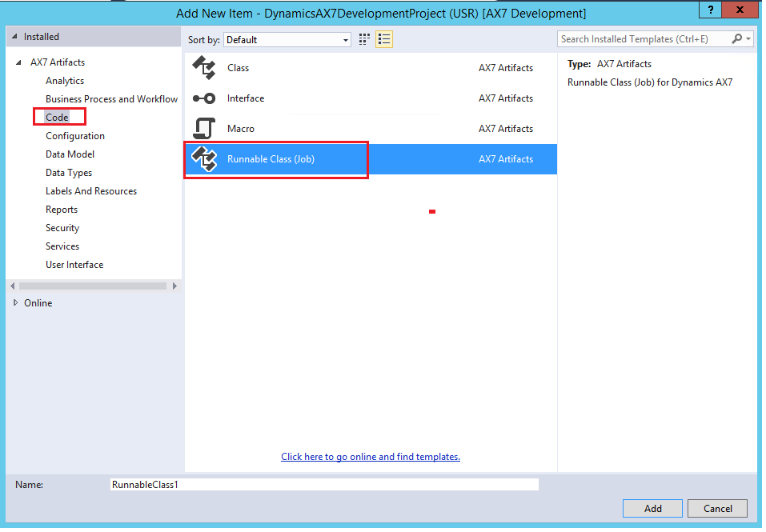The height and width of the screenshot is (532, 766).
Task: Click the Add button
Action: coord(652,508)
